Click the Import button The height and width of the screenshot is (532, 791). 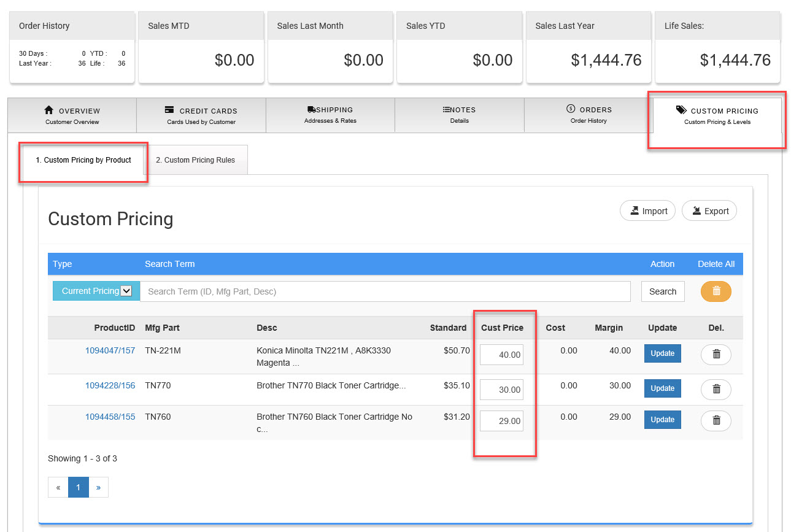[x=647, y=211]
